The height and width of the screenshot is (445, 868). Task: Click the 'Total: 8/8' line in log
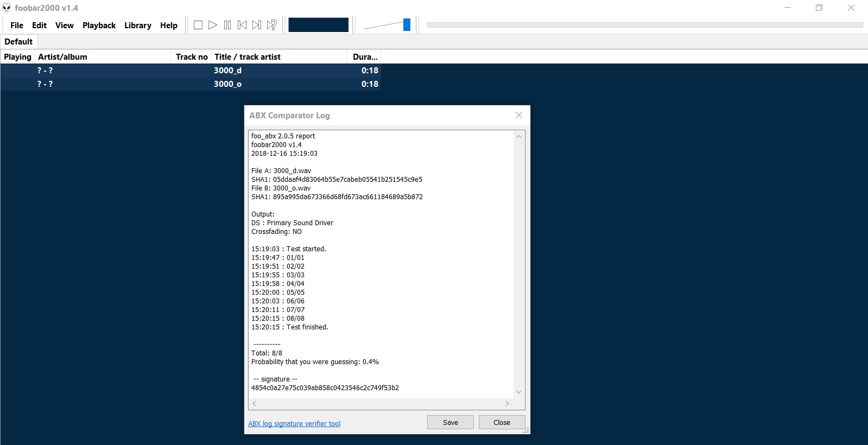click(267, 353)
